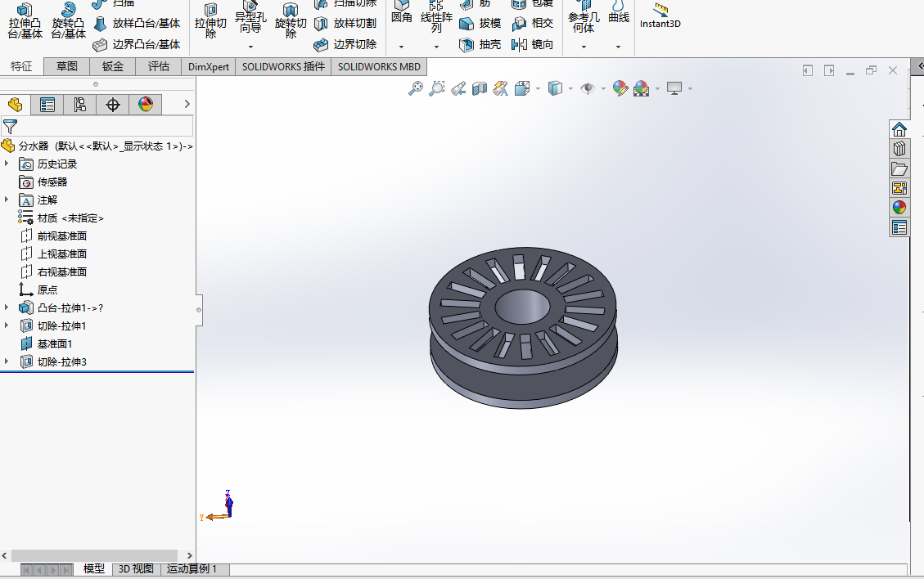Open the display style dropdown arrow
This screenshot has width=924, height=579.
(x=570, y=89)
